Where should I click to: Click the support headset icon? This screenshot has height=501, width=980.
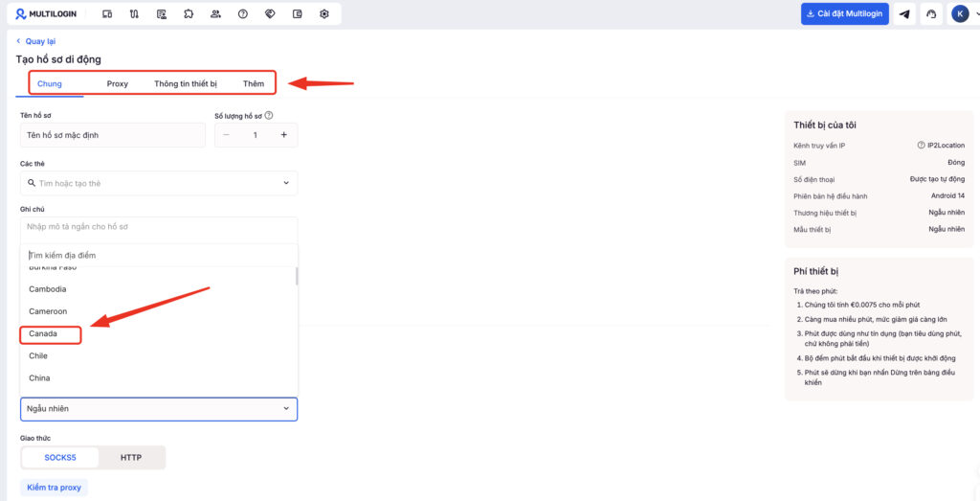[931, 13]
